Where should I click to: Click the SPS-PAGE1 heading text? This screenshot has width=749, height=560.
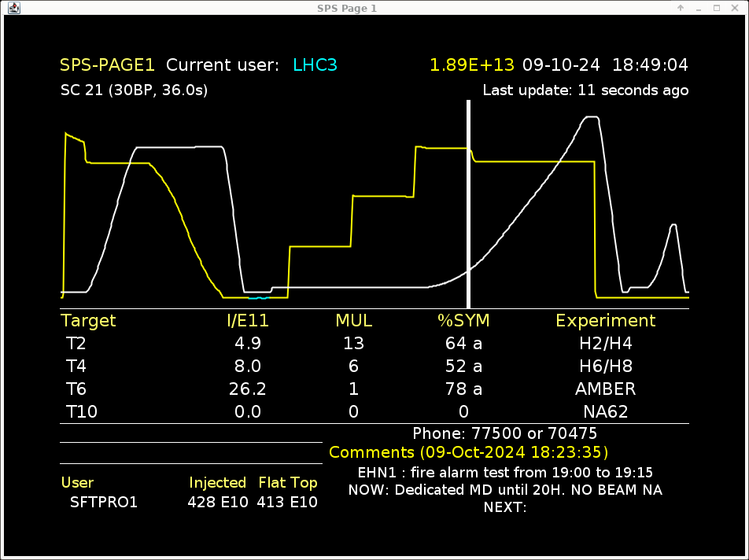pyautogui.click(x=108, y=65)
